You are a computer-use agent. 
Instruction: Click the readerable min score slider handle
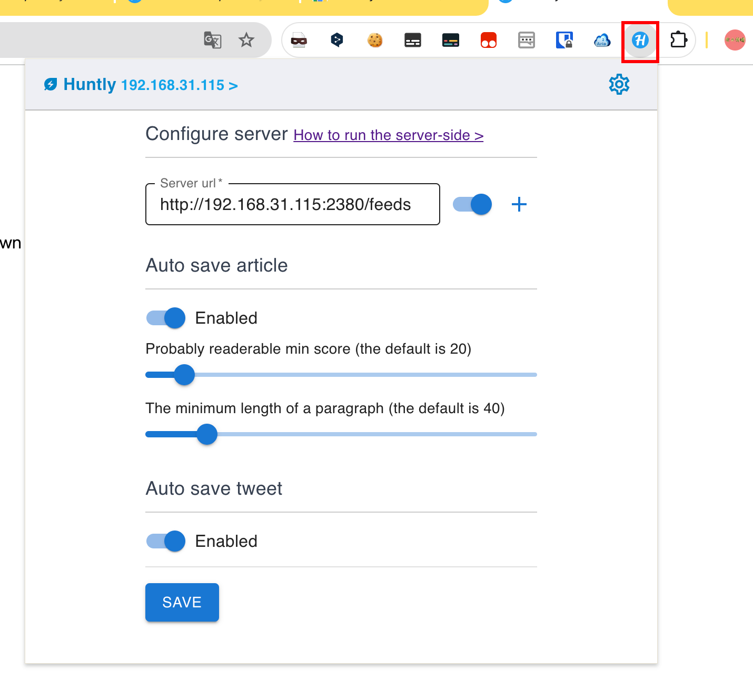[x=184, y=375]
